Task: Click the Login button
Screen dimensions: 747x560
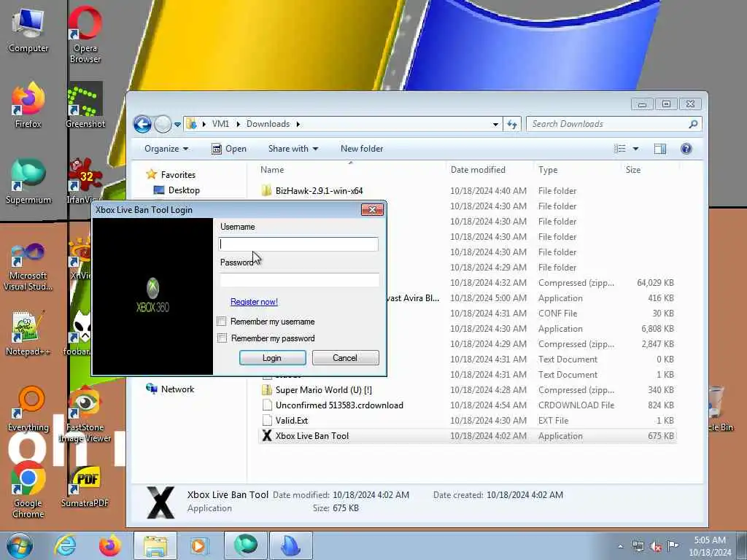Action: click(x=273, y=358)
